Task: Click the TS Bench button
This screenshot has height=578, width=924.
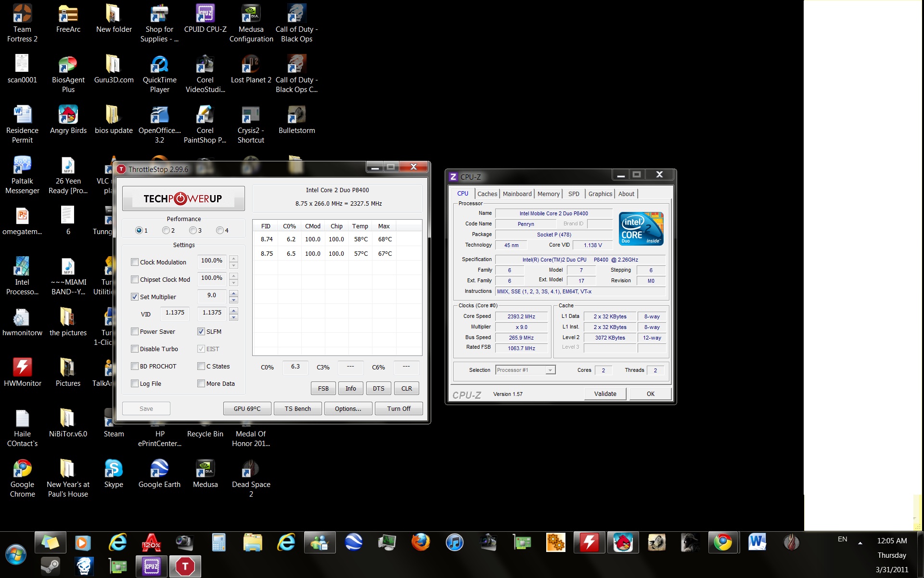Action: (297, 408)
